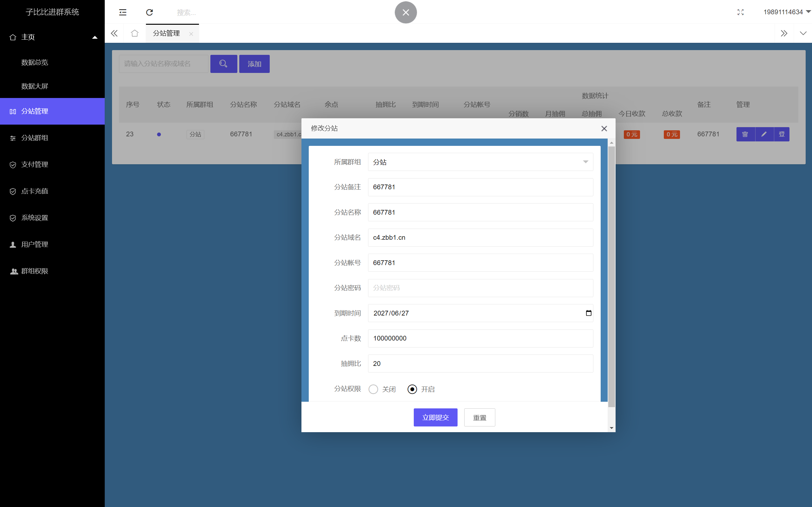Click the 分站密码 input field
This screenshot has height=507, width=812.
click(x=480, y=288)
